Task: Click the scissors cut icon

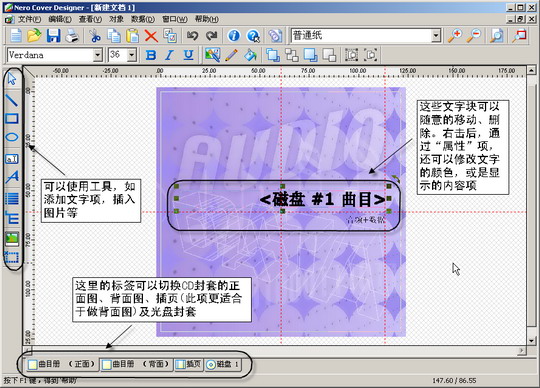Action: click(95, 35)
